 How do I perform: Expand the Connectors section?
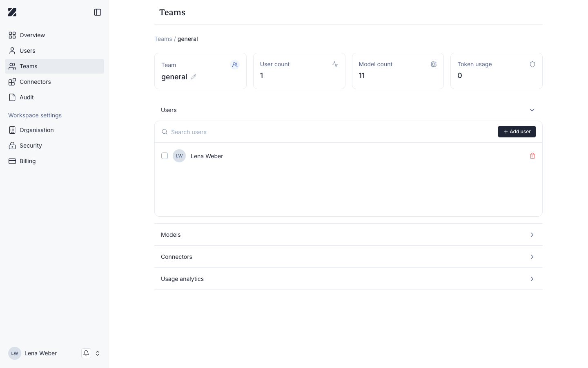[x=348, y=257]
